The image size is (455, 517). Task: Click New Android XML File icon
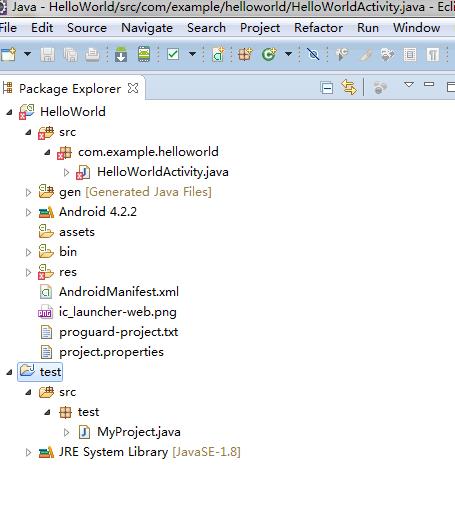(x=218, y=54)
